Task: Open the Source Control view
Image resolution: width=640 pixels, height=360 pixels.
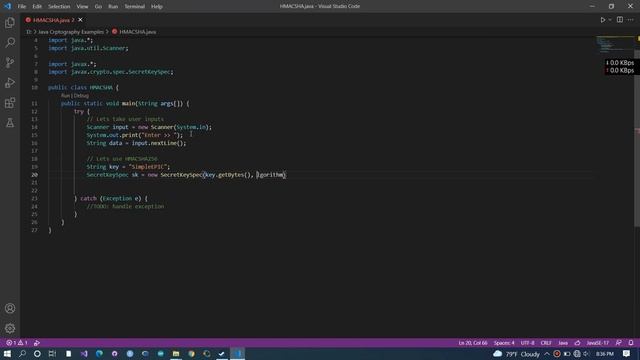Action: 10,62
